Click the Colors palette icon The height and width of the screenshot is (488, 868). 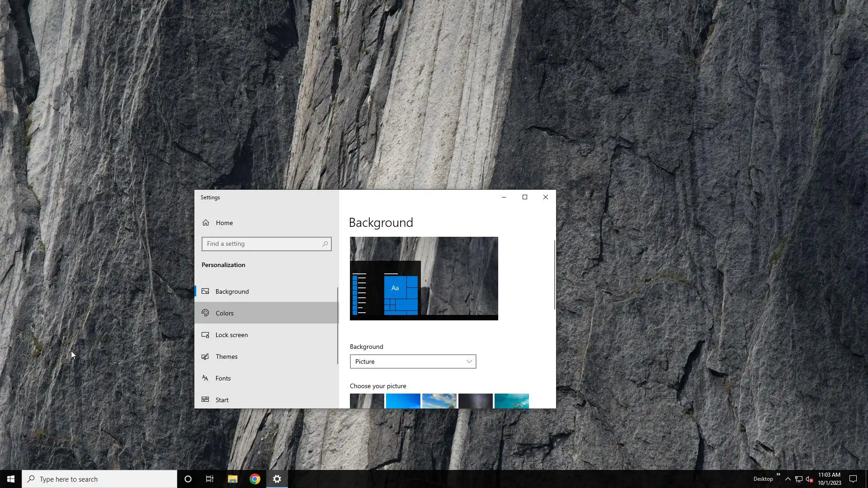(x=205, y=313)
